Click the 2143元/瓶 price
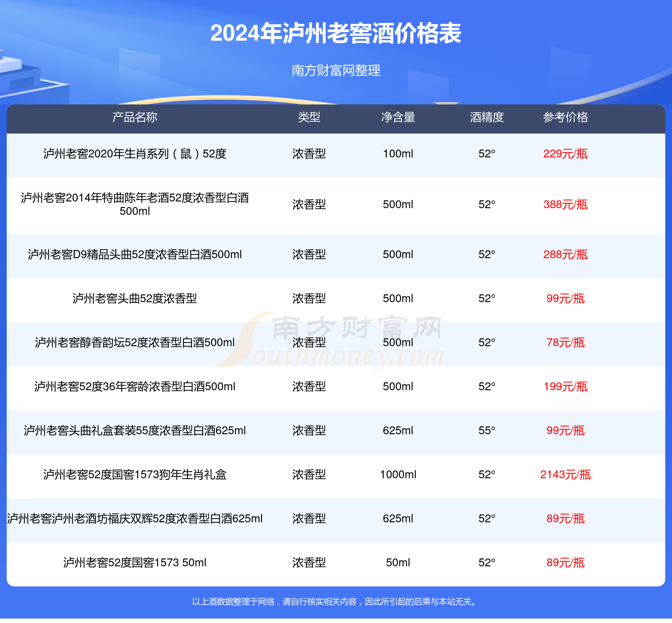The height and width of the screenshot is (623, 672). click(566, 475)
